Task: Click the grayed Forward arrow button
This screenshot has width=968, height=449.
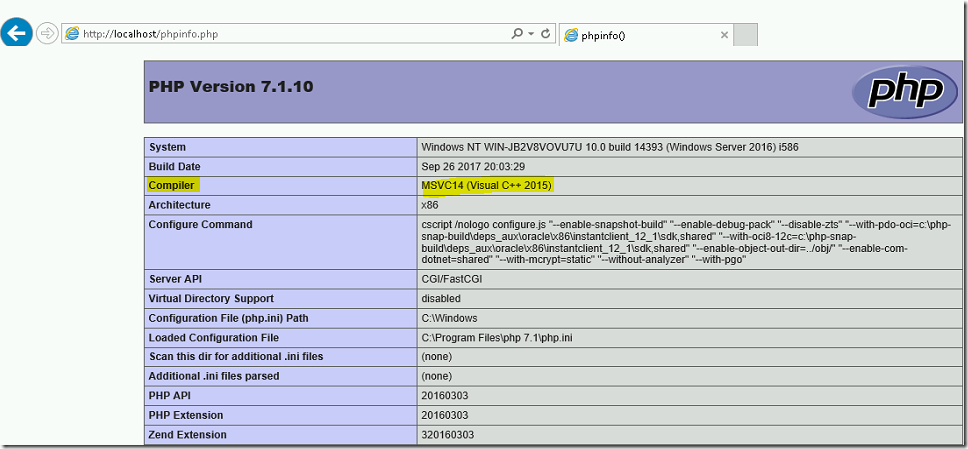Action: tap(47, 34)
